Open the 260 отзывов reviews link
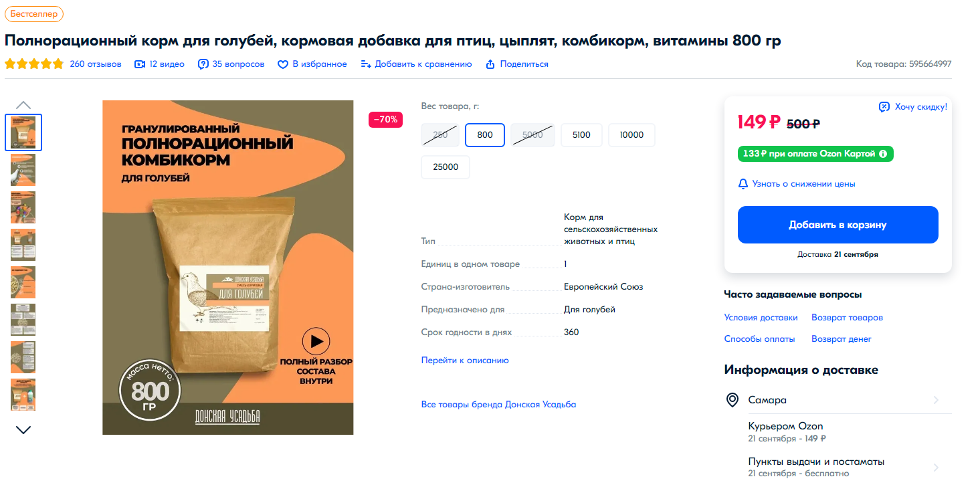Image resolution: width=980 pixels, height=501 pixels. [x=96, y=64]
